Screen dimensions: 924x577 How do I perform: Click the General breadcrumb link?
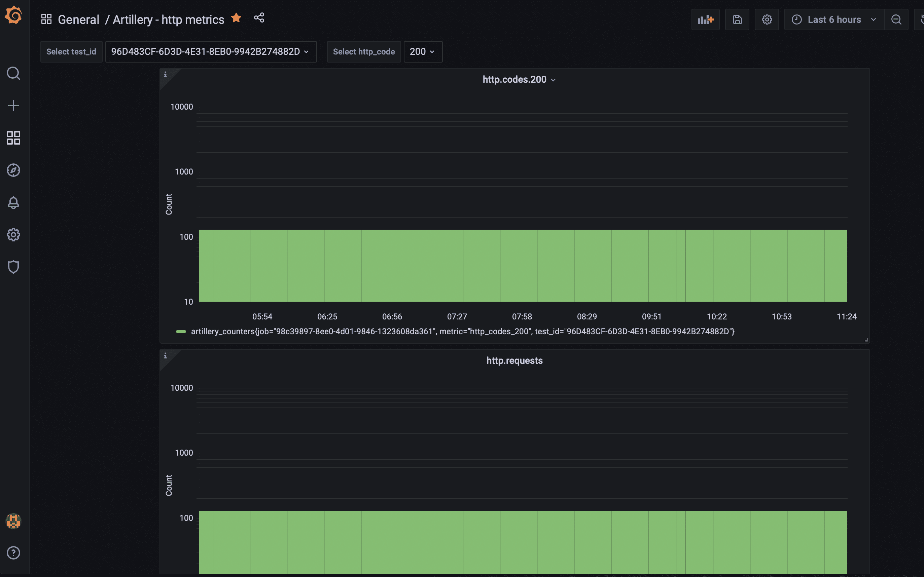(x=78, y=19)
